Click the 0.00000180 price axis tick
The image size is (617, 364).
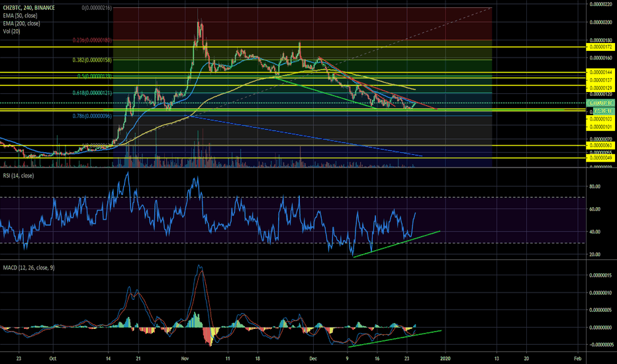click(601, 40)
